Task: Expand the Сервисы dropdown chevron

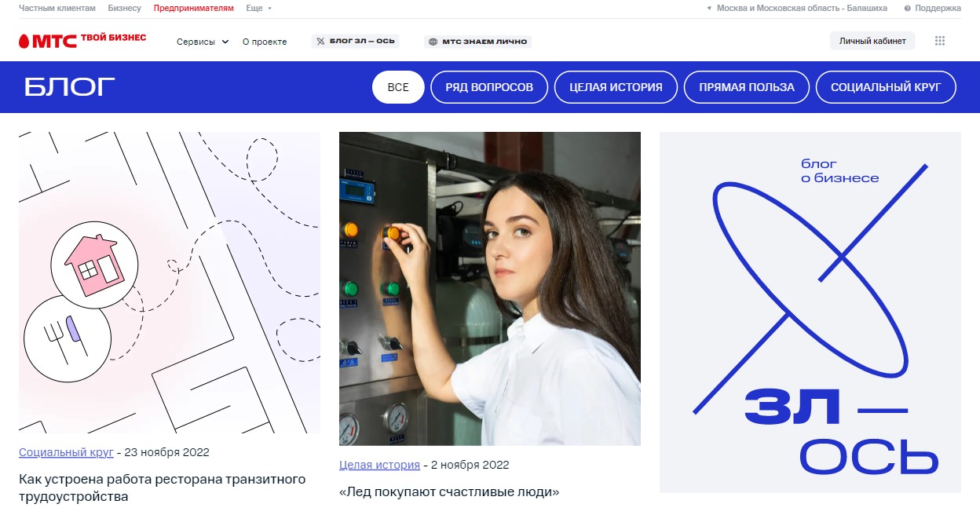Action: point(225,42)
